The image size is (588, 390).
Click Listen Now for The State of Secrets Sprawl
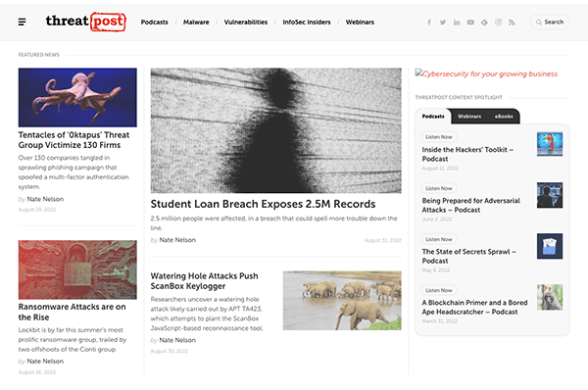click(x=439, y=239)
